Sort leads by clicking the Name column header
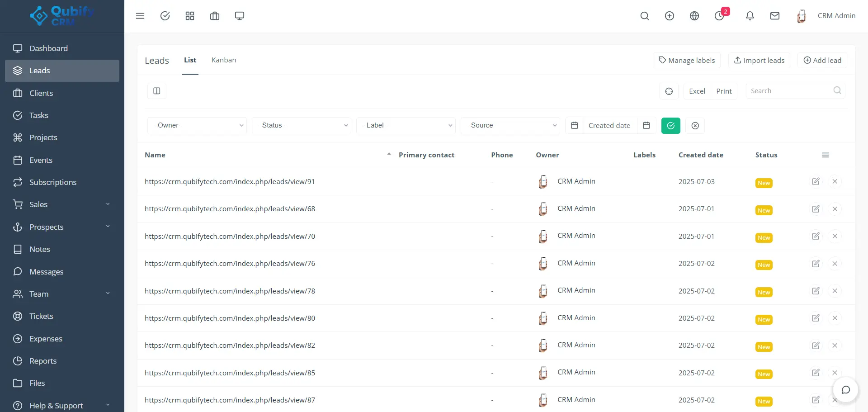This screenshot has height=412, width=868. [x=155, y=155]
